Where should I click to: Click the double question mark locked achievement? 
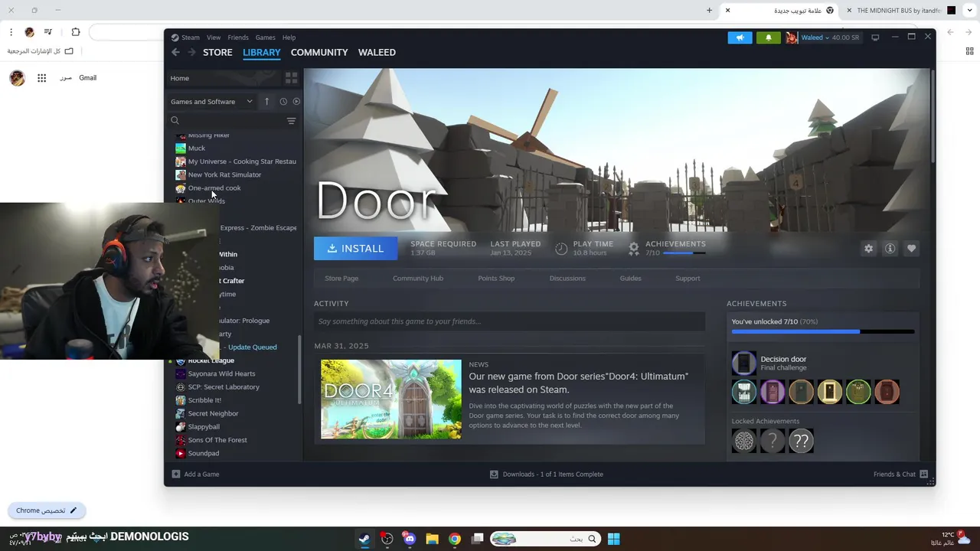pyautogui.click(x=801, y=441)
